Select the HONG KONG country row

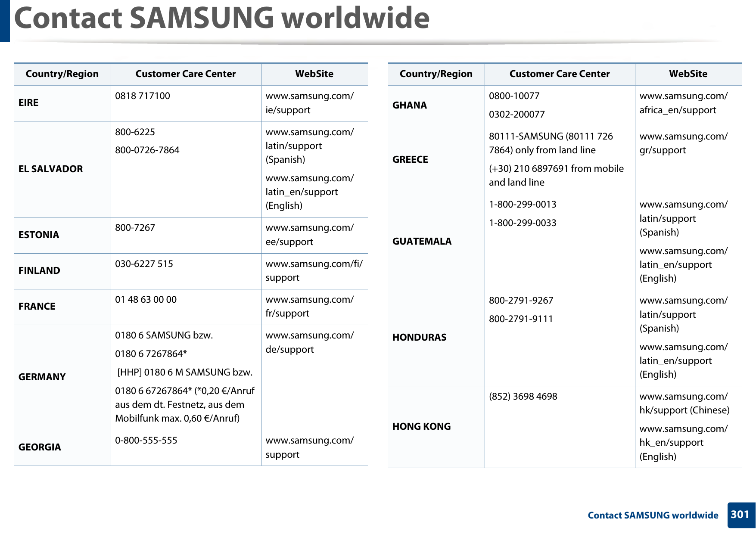click(x=418, y=426)
